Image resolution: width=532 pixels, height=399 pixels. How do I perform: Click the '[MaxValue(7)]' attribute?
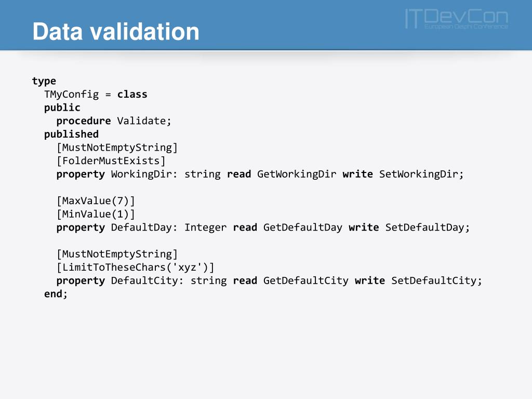coord(96,201)
